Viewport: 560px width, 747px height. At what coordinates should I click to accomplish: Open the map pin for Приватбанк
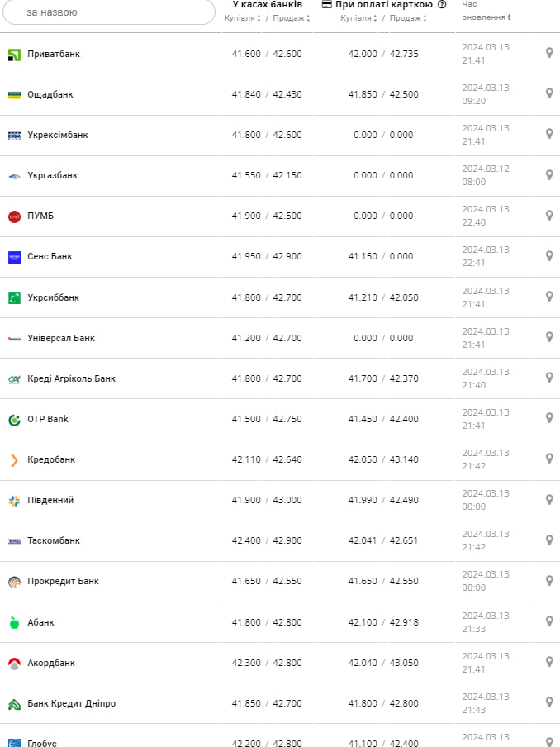tap(549, 53)
